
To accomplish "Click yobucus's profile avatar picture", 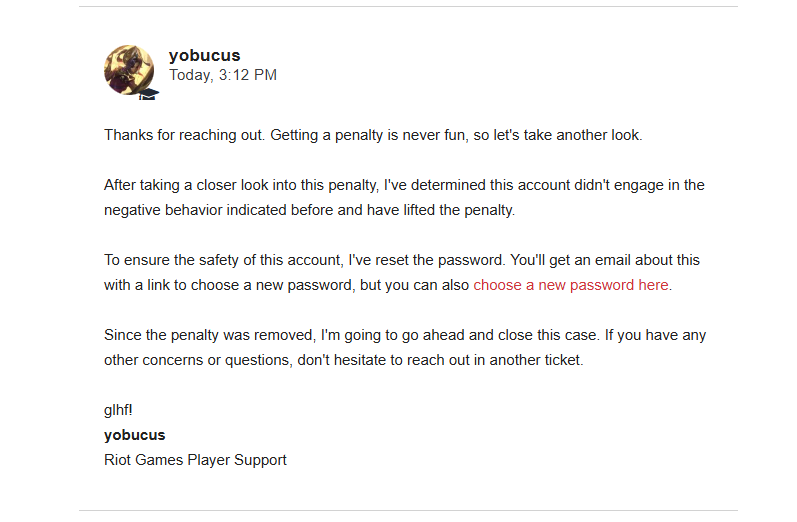I will [129, 70].
